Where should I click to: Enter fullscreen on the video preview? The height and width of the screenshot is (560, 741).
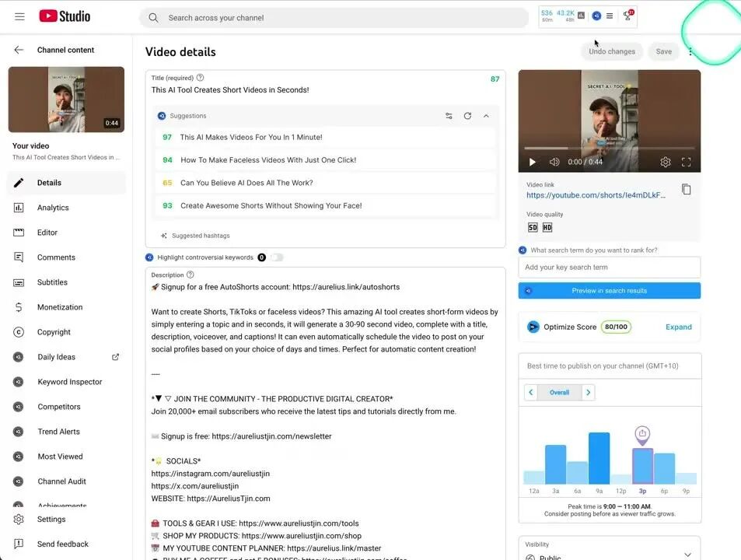point(686,162)
